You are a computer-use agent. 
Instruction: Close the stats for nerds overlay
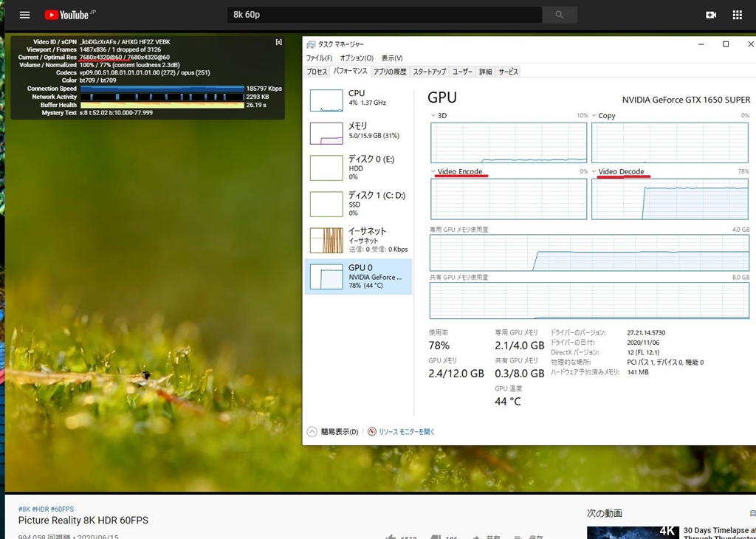[278, 42]
